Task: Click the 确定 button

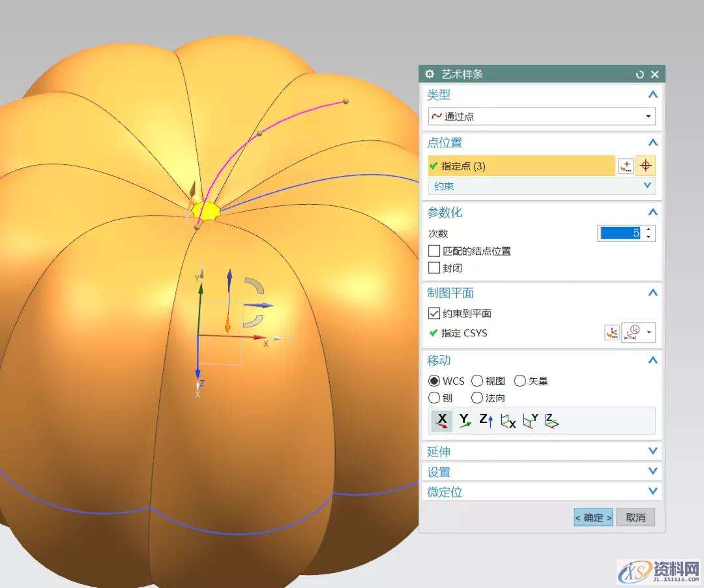Action: click(x=593, y=517)
